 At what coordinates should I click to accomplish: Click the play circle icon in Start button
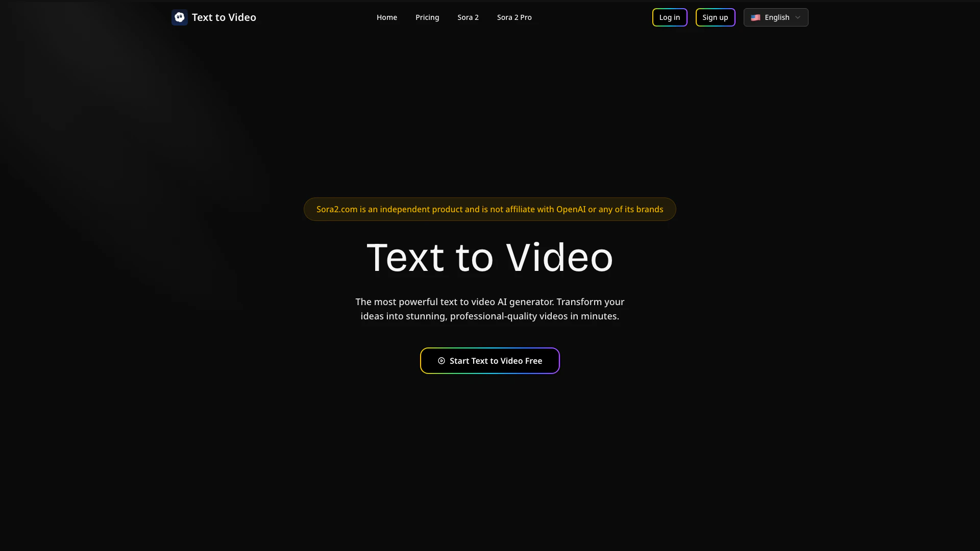click(x=442, y=361)
